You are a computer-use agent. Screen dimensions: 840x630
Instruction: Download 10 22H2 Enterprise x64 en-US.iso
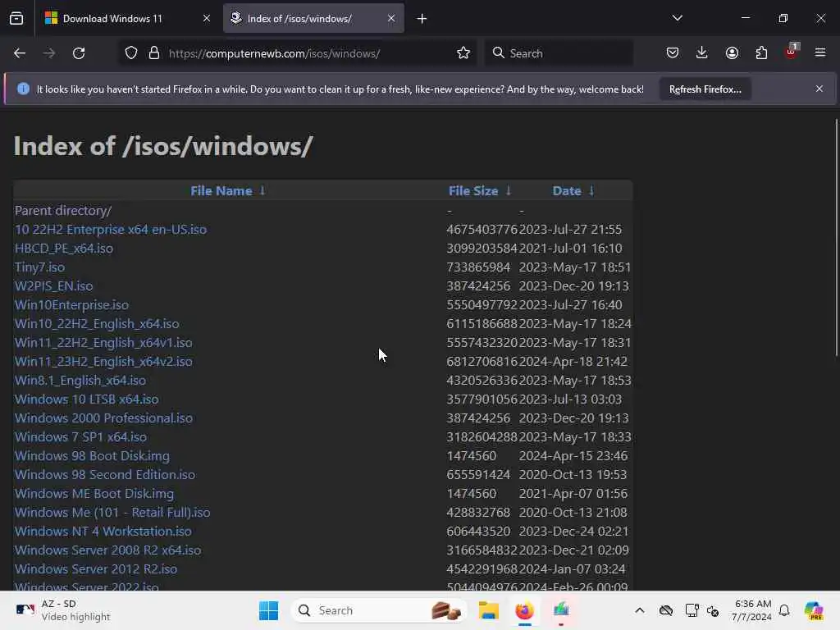(x=111, y=230)
